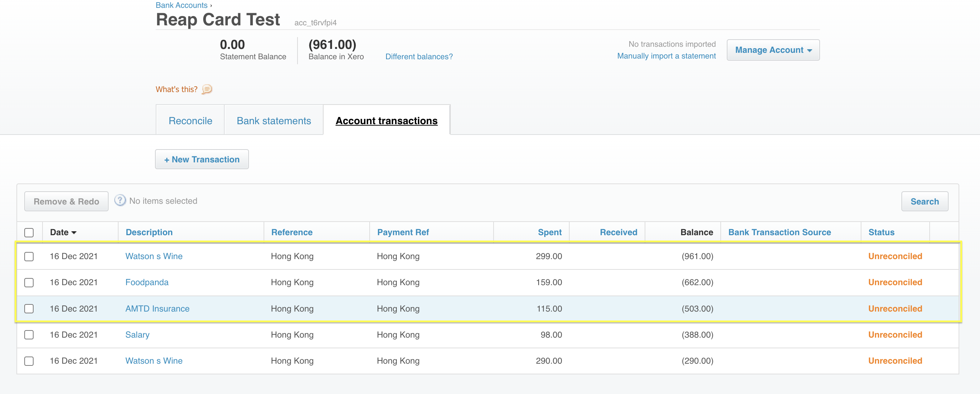This screenshot has height=394, width=980.
Task: Click the New Transaction button
Action: (x=202, y=160)
